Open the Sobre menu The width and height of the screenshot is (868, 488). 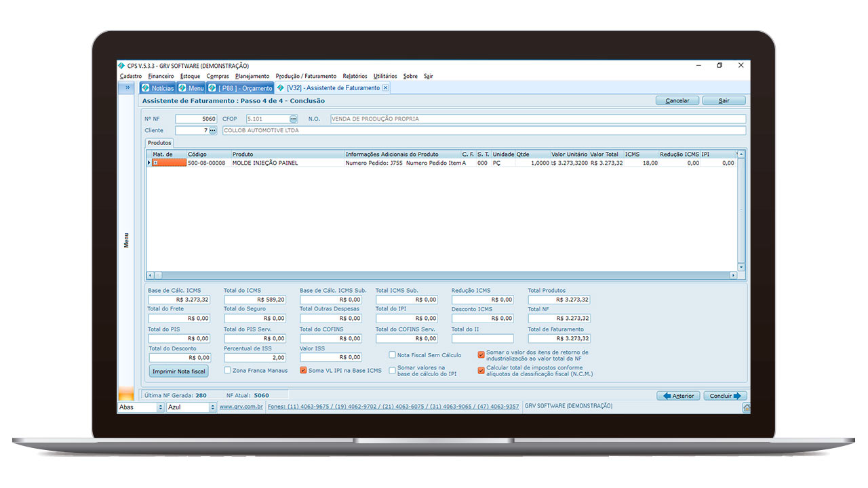(410, 77)
